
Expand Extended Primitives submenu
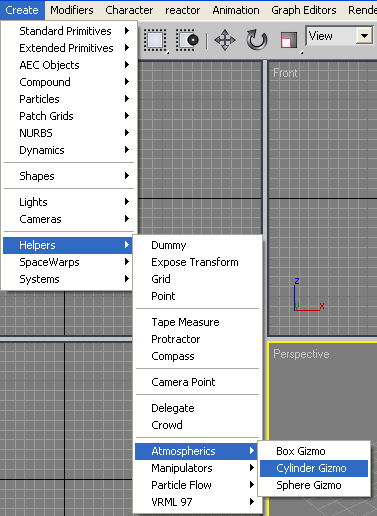click(68, 48)
